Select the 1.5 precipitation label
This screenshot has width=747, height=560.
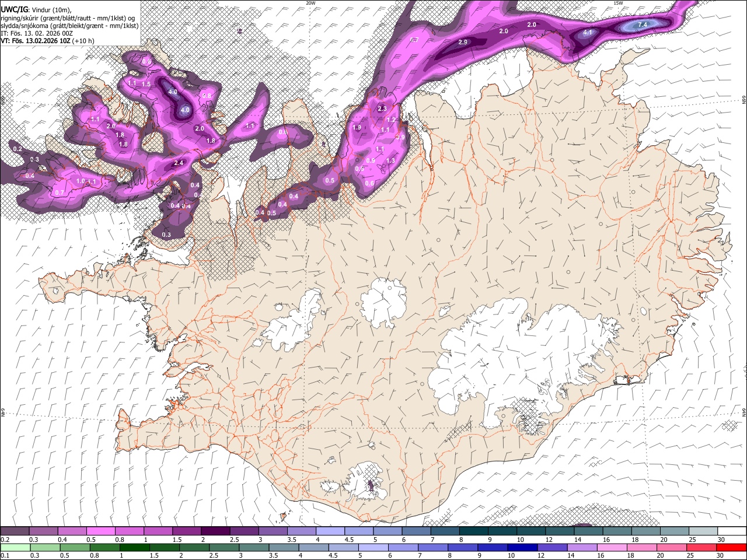(146, 84)
